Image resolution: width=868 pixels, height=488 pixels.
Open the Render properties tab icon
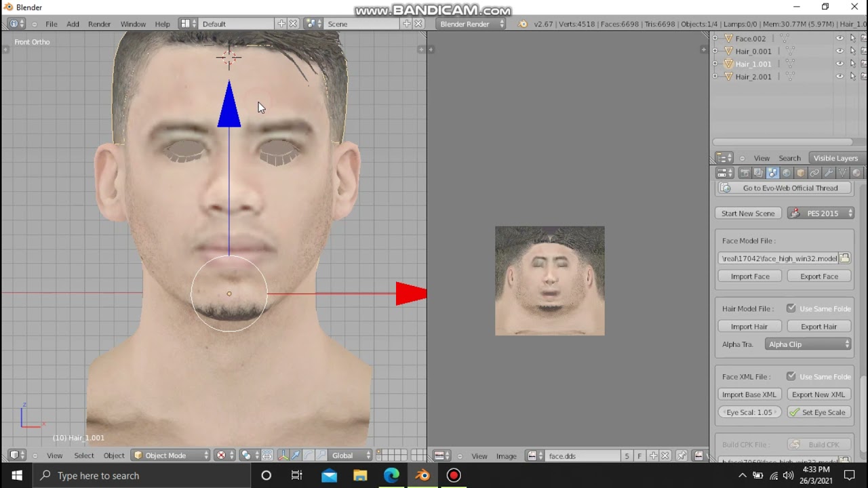click(744, 173)
